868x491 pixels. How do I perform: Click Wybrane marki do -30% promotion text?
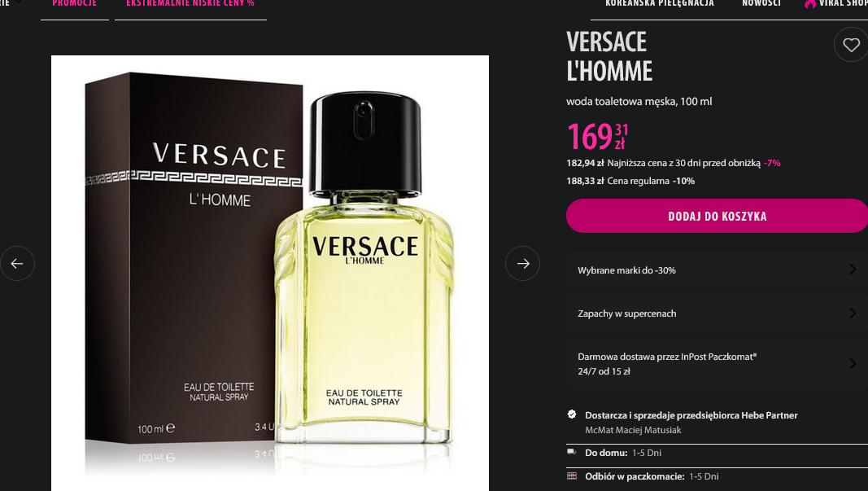pyautogui.click(x=626, y=270)
